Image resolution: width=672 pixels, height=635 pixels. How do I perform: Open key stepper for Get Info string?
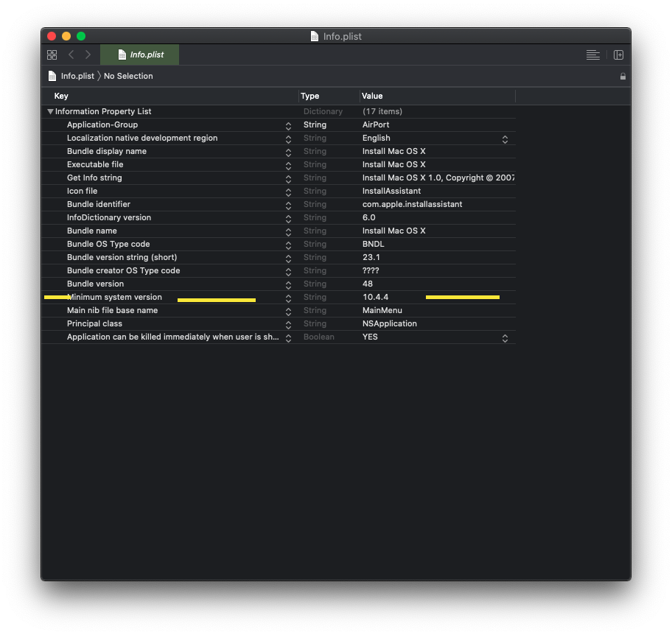[288, 179]
